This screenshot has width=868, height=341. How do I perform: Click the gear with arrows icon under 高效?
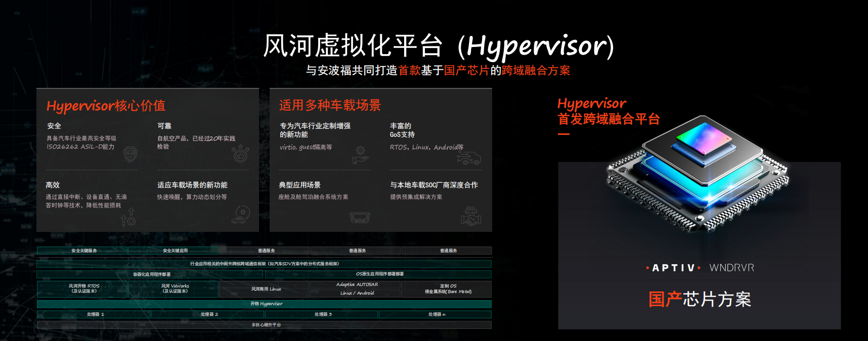pyautogui.click(x=128, y=217)
